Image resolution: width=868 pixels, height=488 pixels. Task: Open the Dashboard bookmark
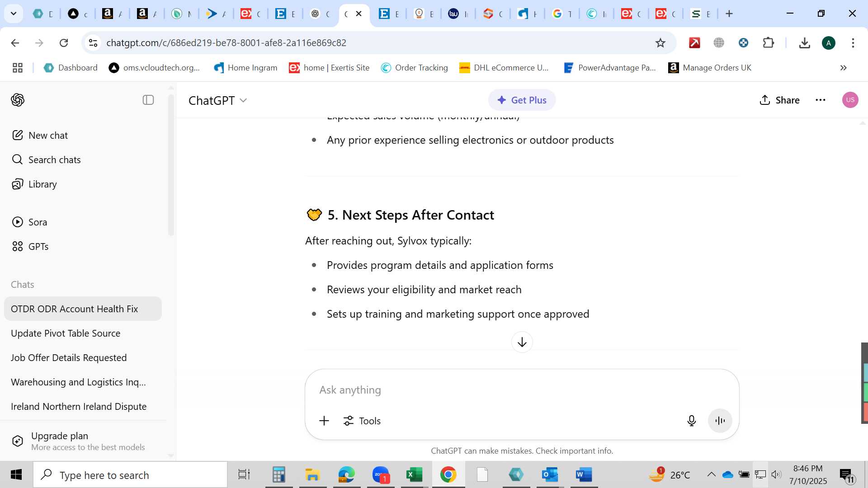pos(71,68)
